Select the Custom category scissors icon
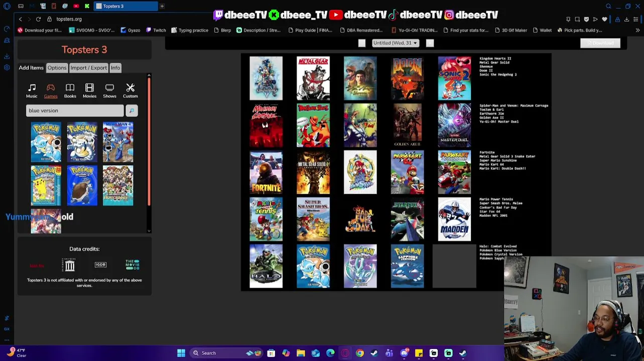644x361 pixels. tap(130, 91)
